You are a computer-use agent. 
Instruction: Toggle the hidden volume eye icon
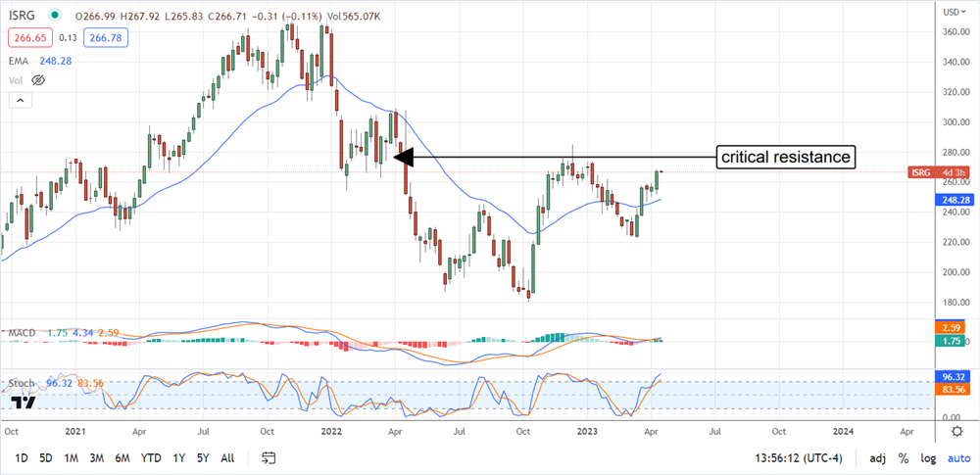coord(39,80)
